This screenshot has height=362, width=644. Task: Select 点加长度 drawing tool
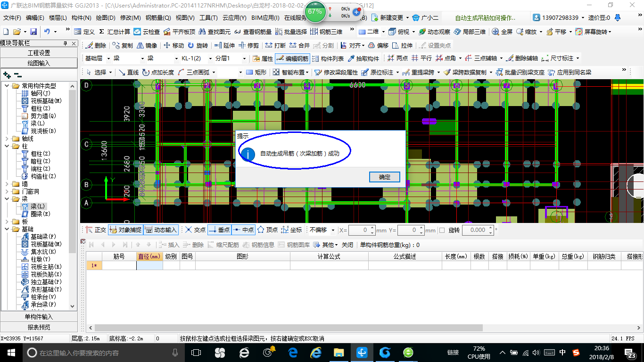[158, 72]
